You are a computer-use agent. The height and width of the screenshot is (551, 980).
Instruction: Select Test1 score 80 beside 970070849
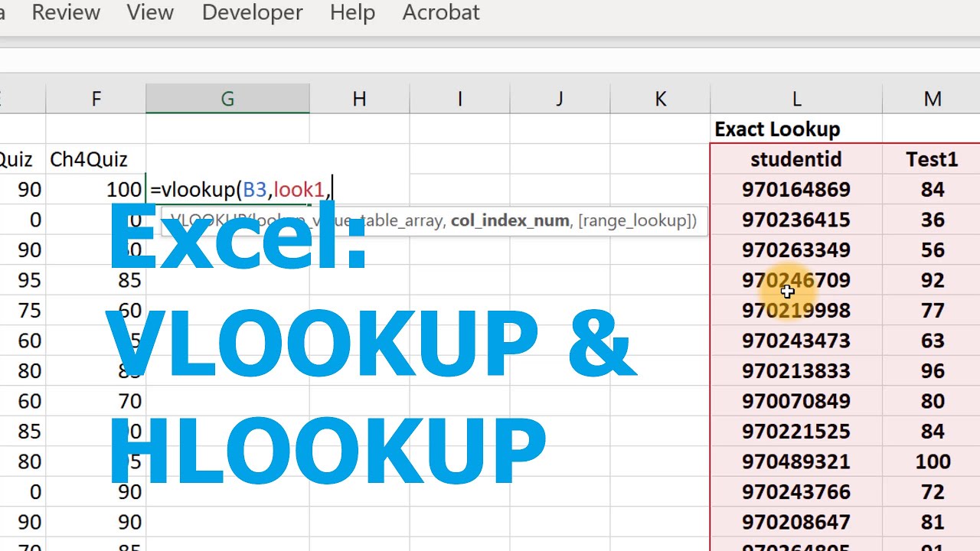coord(932,401)
